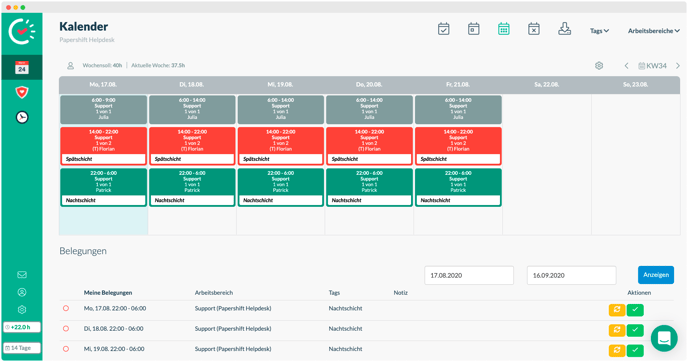Open the user profile icon in sidebar
688x362 pixels.
[x=22, y=292]
